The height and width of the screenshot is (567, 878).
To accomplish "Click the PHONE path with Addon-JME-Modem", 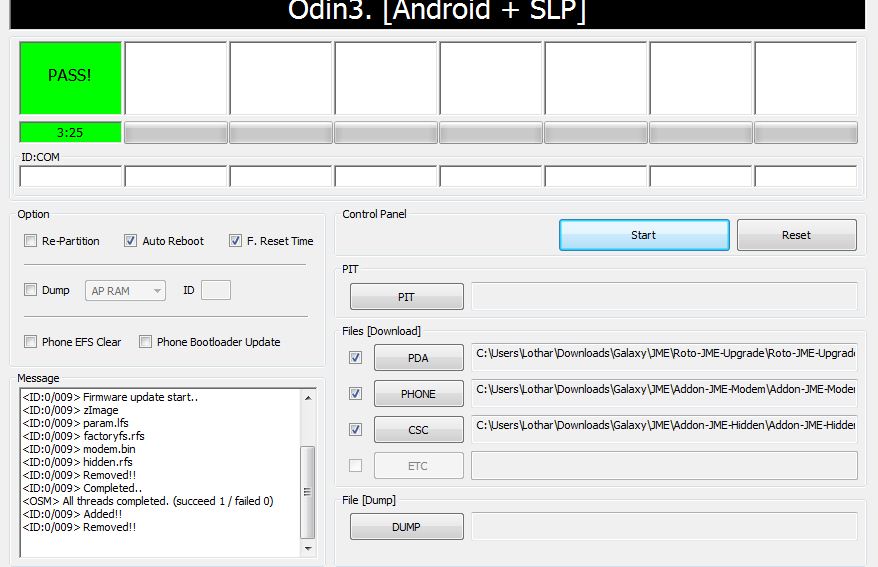I will pyautogui.click(x=664, y=393).
